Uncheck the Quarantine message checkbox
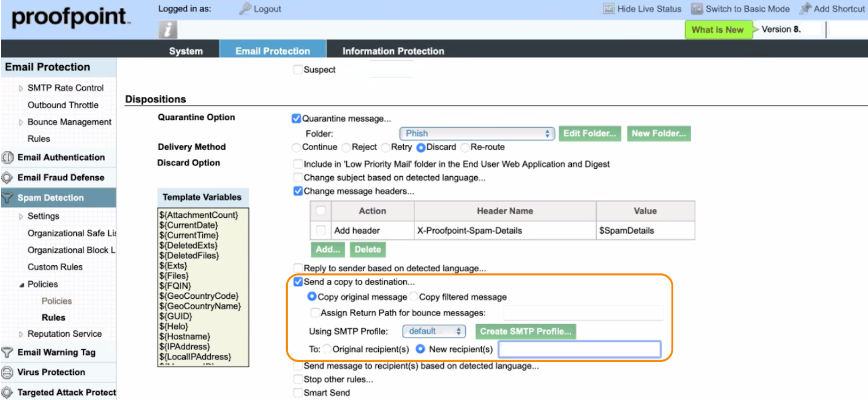The width and height of the screenshot is (868, 400). click(x=296, y=118)
